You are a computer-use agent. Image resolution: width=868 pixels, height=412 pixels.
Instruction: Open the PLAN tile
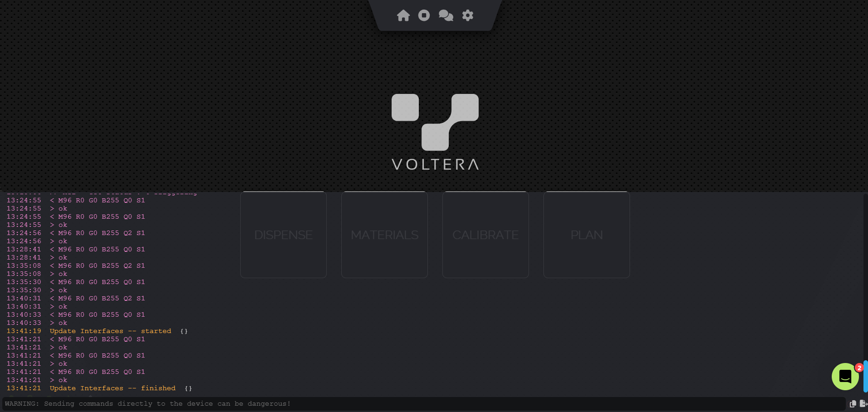point(587,235)
